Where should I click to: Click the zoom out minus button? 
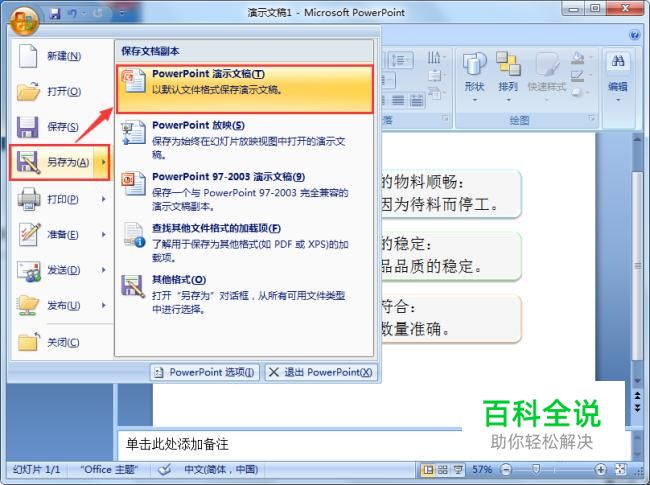click(x=506, y=470)
